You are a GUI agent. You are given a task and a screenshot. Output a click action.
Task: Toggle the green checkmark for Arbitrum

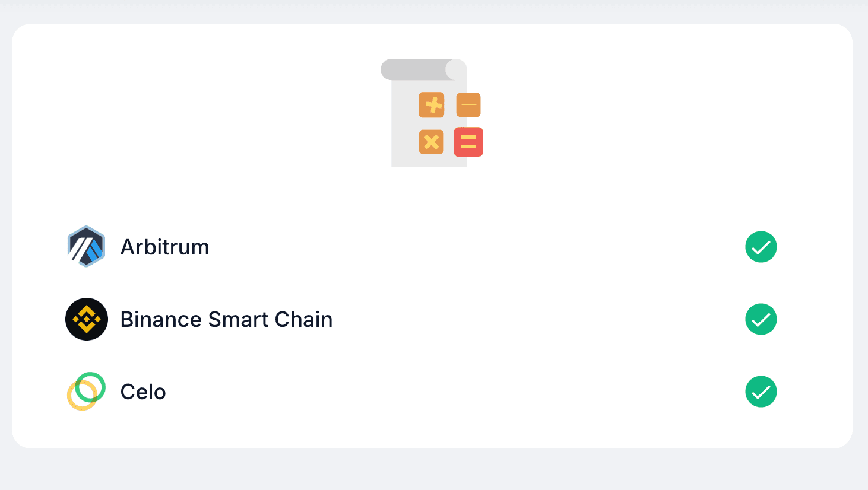761,247
